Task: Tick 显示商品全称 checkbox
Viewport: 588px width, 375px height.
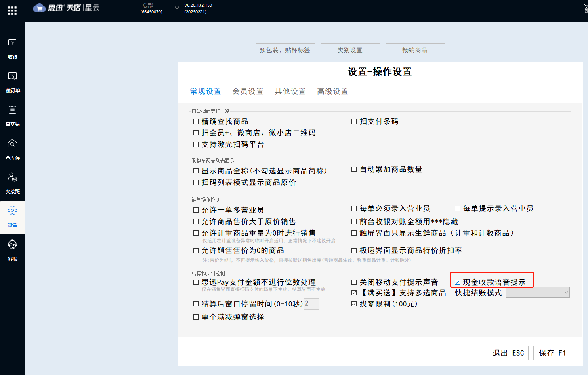Action: tap(196, 171)
